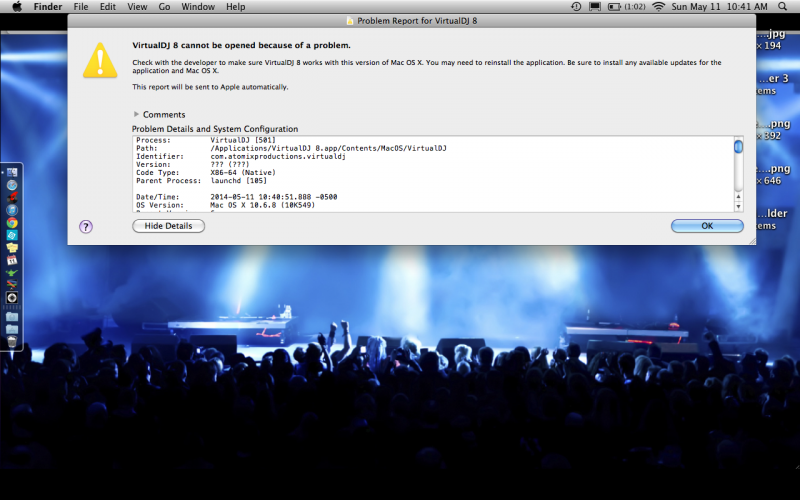800x500 pixels.
Task: Click the display menu bar icon
Action: 595,7
